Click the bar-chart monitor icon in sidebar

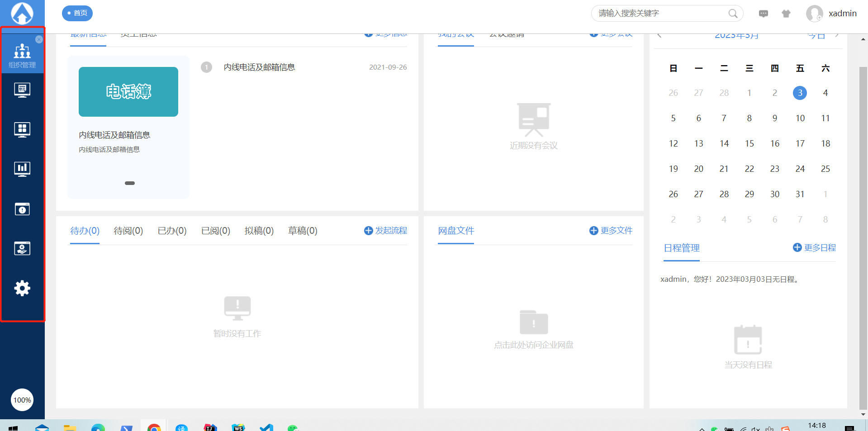pos(22,169)
